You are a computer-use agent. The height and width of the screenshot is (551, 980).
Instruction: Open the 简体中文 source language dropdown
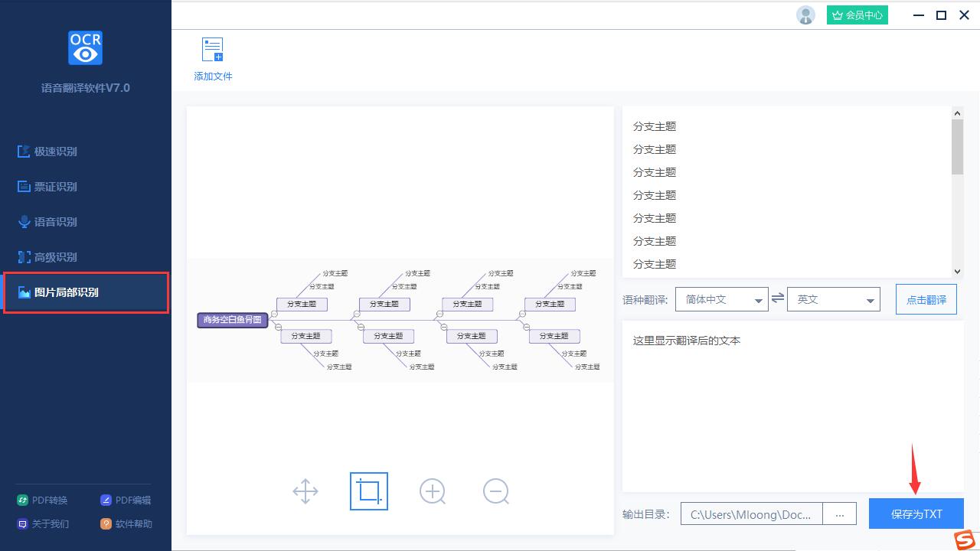pyautogui.click(x=721, y=298)
